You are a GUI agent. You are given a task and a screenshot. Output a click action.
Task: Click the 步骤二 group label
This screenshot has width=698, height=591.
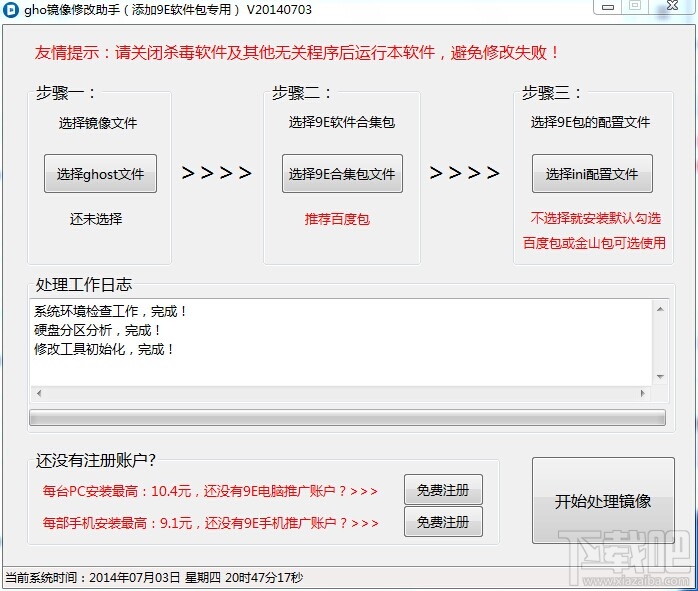coord(301,93)
